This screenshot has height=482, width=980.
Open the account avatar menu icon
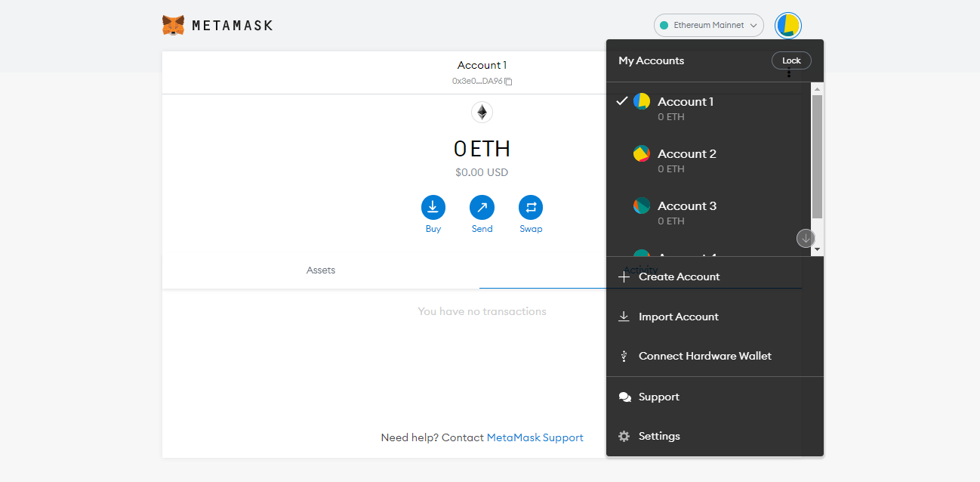[x=788, y=25]
